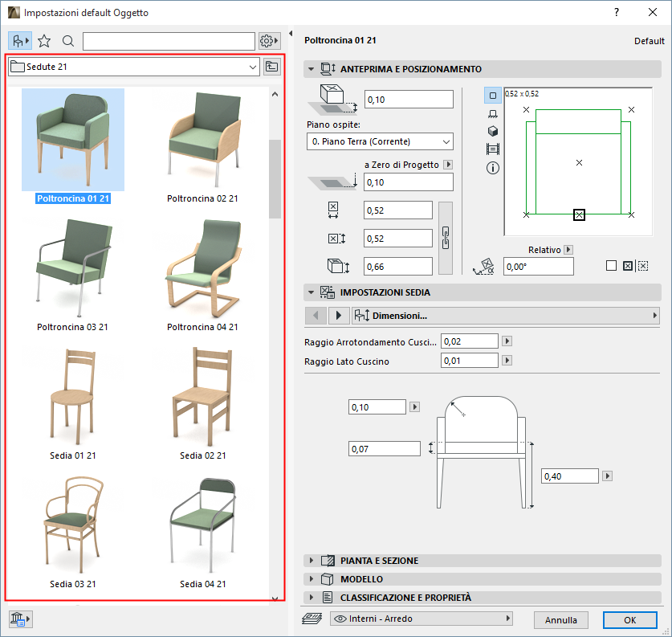The height and width of the screenshot is (637, 672).
Task: Click the magnifier search icon
Action: click(x=68, y=41)
